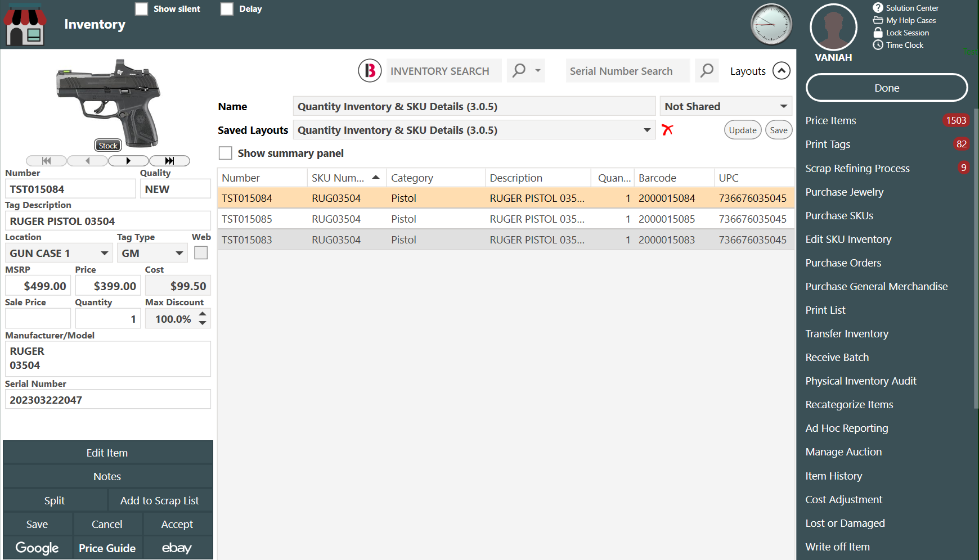Open Write off Item

[x=837, y=547]
